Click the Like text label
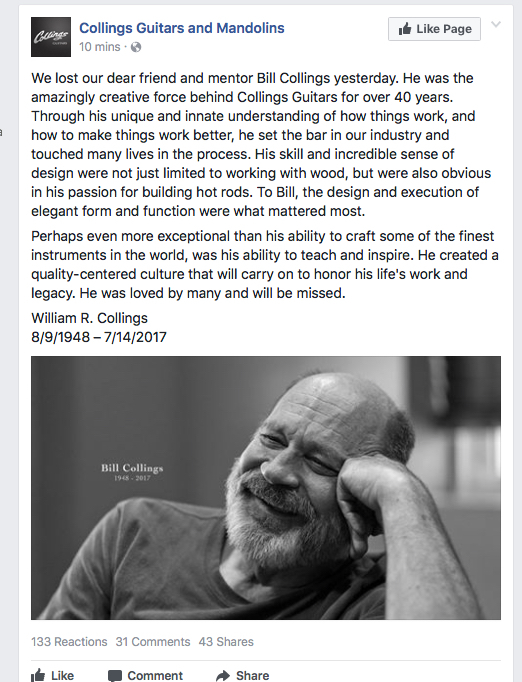 click(62, 675)
